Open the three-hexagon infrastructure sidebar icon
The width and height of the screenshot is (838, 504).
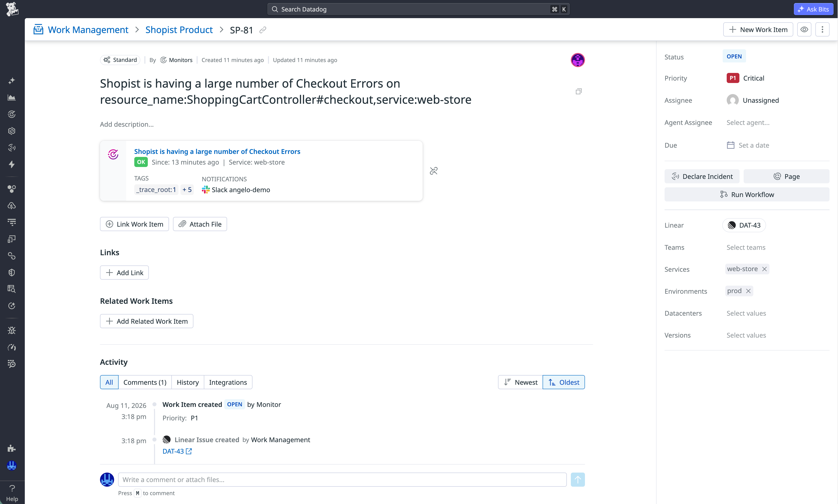pos(12,189)
